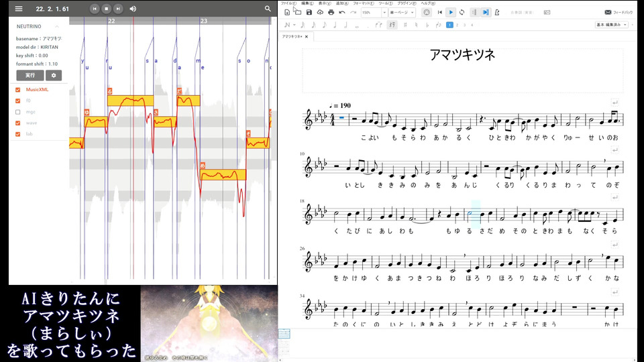Select the yellow note block labeled る
644x362 pixels.
pos(131,101)
